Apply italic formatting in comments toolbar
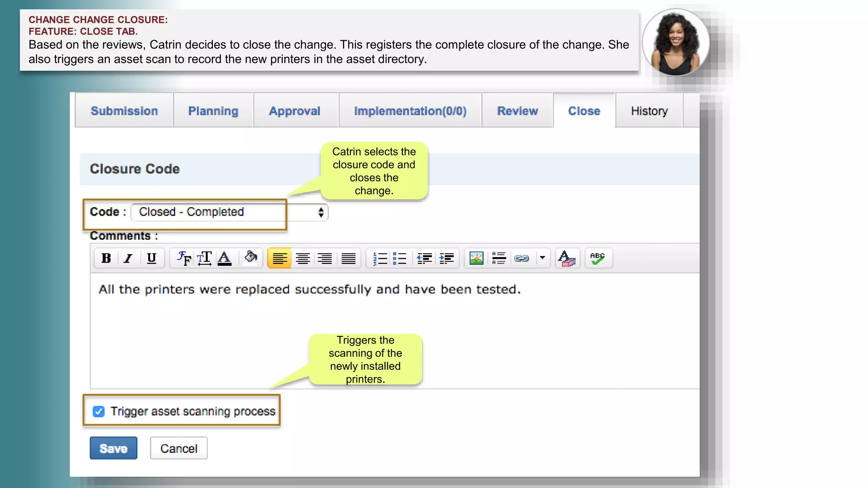This screenshot has width=868, height=488. (x=128, y=258)
